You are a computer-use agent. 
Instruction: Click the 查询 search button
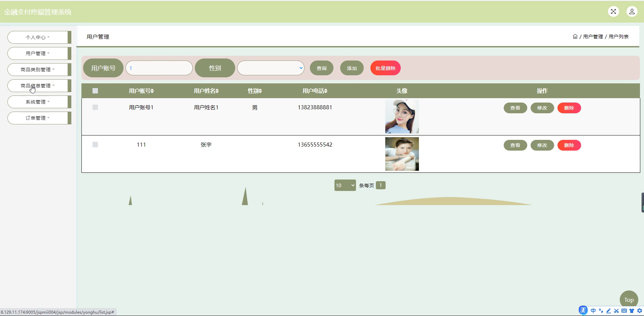coord(322,68)
